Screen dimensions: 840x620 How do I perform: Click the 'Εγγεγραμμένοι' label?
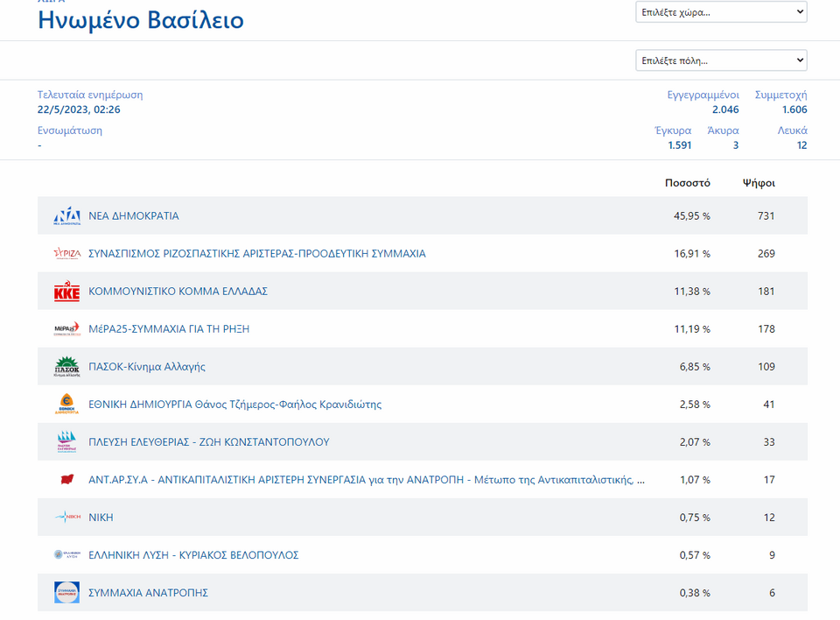point(703,95)
